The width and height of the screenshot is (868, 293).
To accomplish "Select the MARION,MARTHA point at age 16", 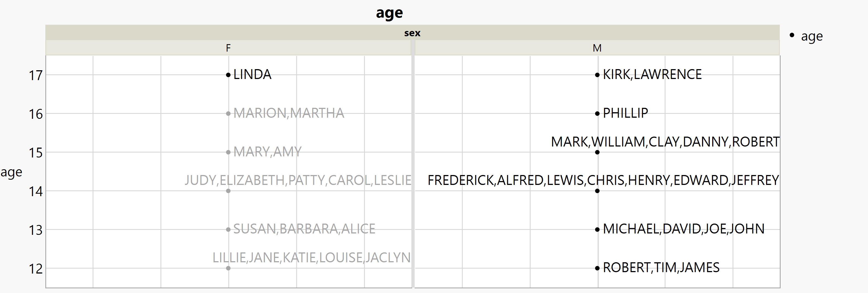I will pyautogui.click(x=228, y=113).
